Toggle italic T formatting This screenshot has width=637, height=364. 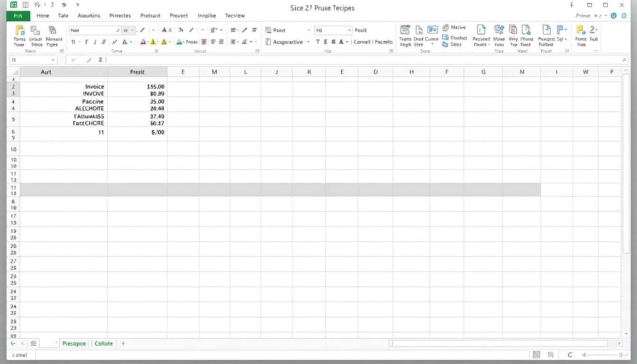[87, 42]
